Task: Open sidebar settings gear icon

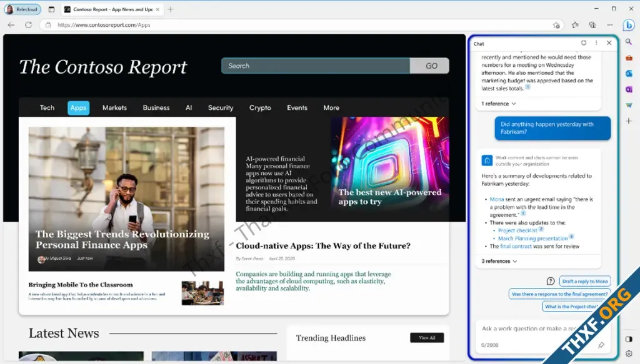Action: (x=629, y=354)
